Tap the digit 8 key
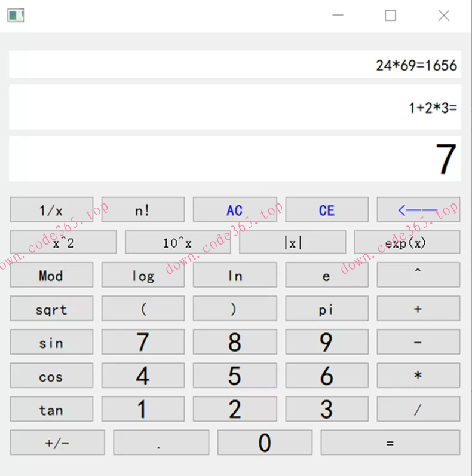This screenshot has height=476, width=472. [235, 342]
